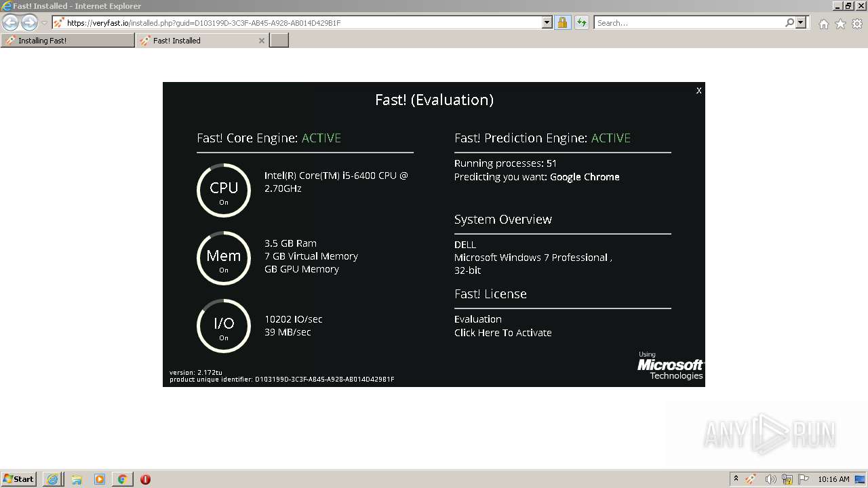Click the volume speaker tray icon

click(x=770, y=479)
